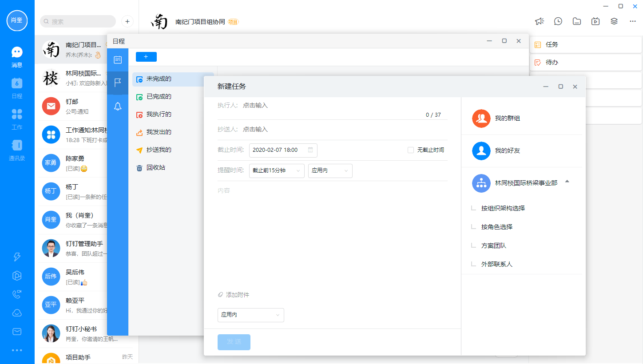Choose 按角色选择 in the picker
Viewport: 643px width, 364px height.
(x=497, y=227)
